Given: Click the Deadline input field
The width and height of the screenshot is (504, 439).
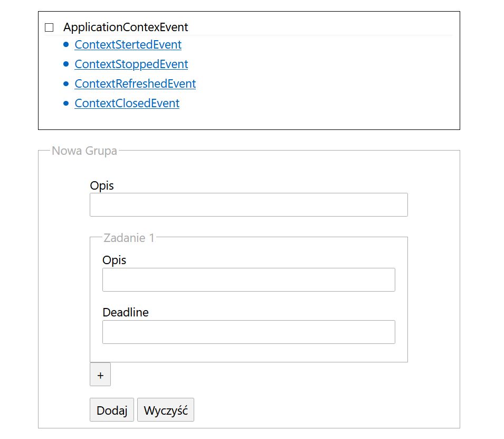Looking at the screenshot, I should click(x=248, y=332).
